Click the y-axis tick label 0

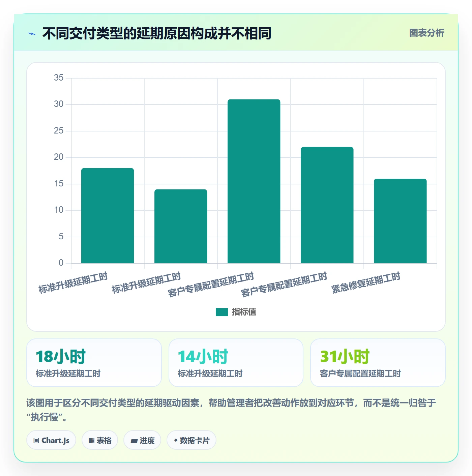click(61, 263)
